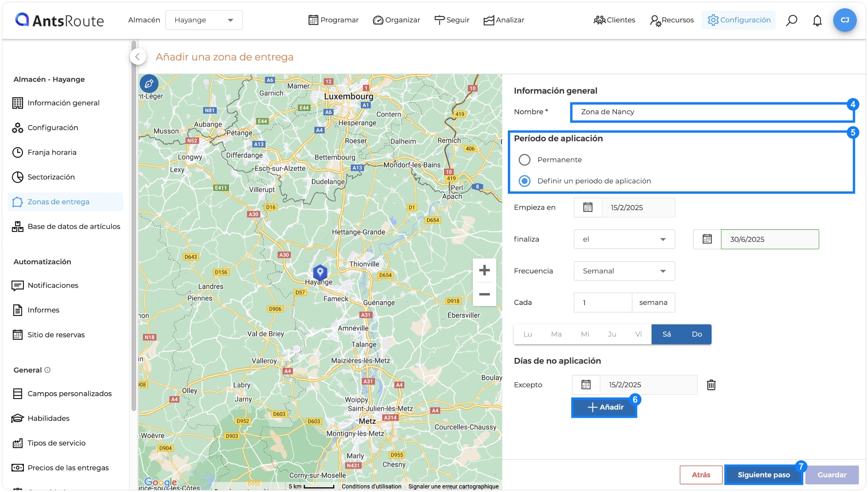Toggle the Lu weekday
The width and height of the screenshot is (868, 492).
click(528, 334)
